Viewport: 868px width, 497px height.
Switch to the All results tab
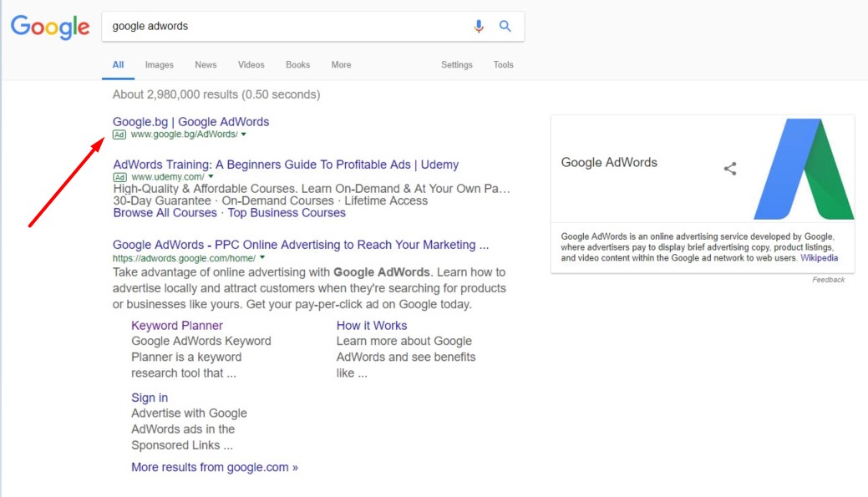point(118,65)
